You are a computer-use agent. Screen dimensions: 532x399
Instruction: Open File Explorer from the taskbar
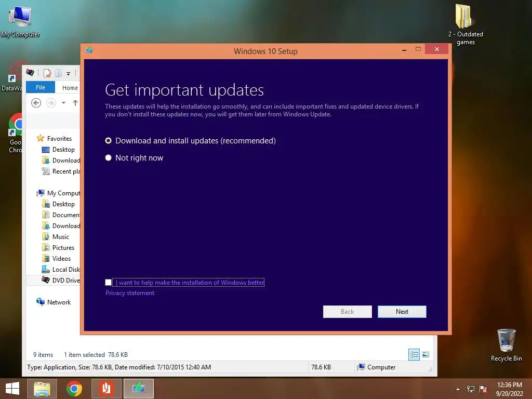pos(42,389)
